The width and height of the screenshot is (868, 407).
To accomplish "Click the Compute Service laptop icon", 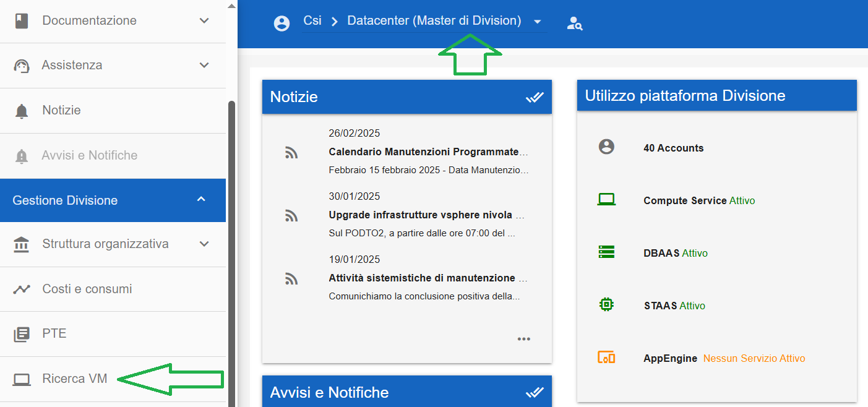I will [606, 200].
